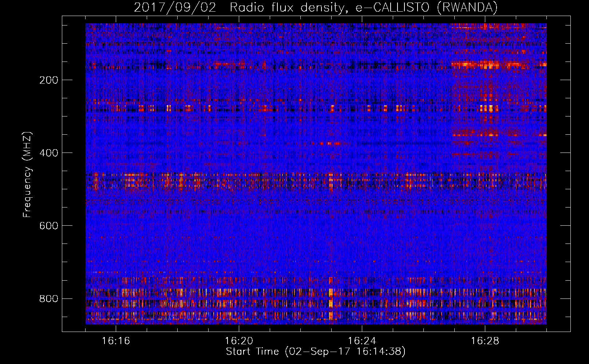Screen dimensions: 589x364
Task: Click the 16:24 time tick label
Action: (x=362, y=341)
